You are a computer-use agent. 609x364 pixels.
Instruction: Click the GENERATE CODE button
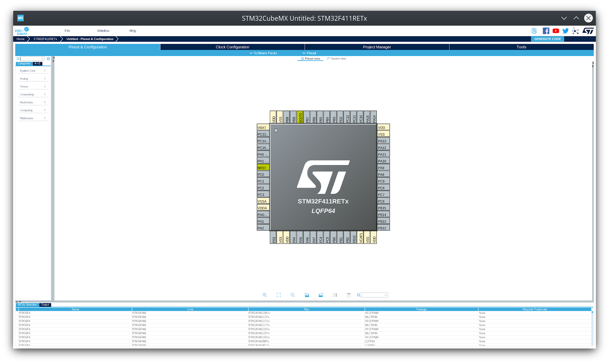coord(547,39)
